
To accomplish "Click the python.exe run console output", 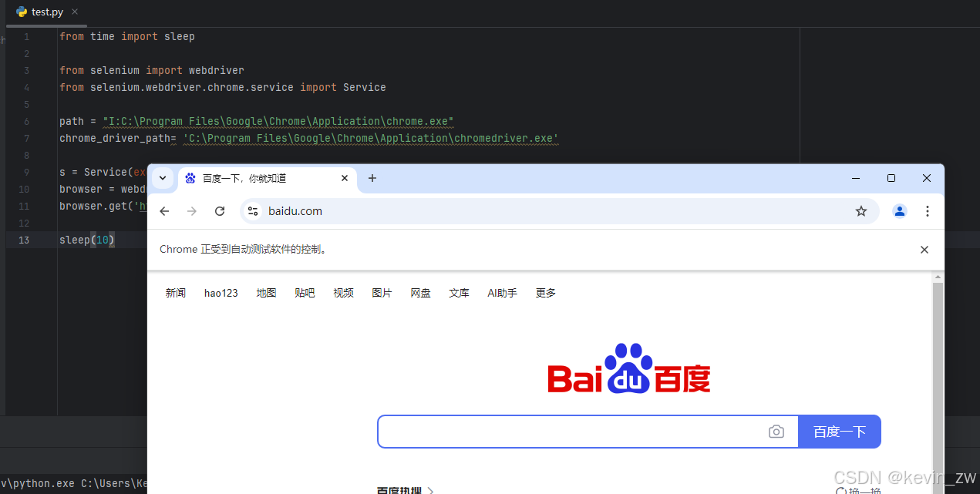I will tap(74, 483).
